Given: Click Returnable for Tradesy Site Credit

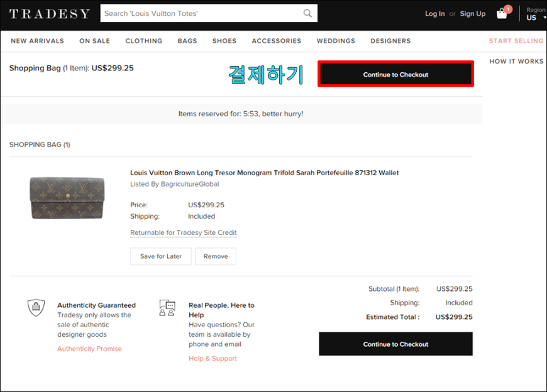Looking at the screenshot, I should coord(183,232).
